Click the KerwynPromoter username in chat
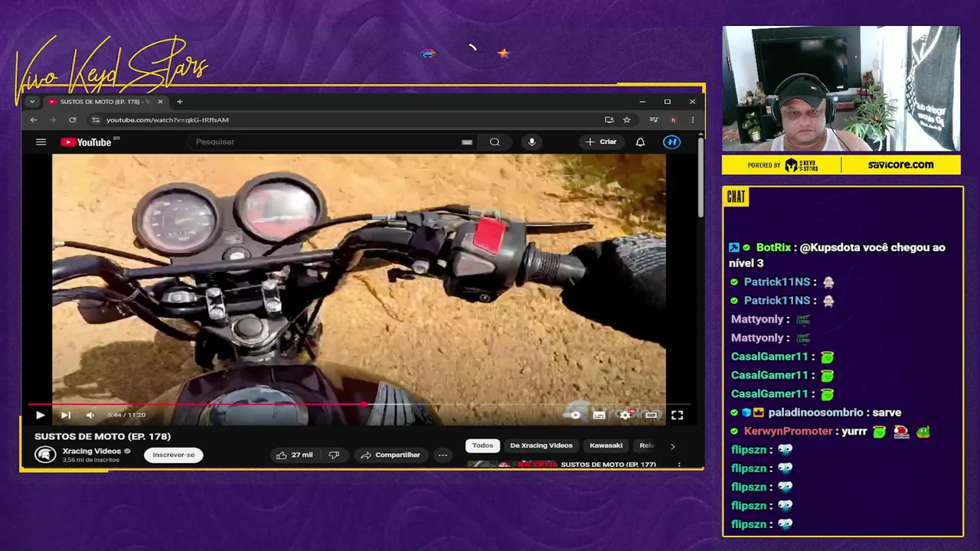 tap(788, 431)
